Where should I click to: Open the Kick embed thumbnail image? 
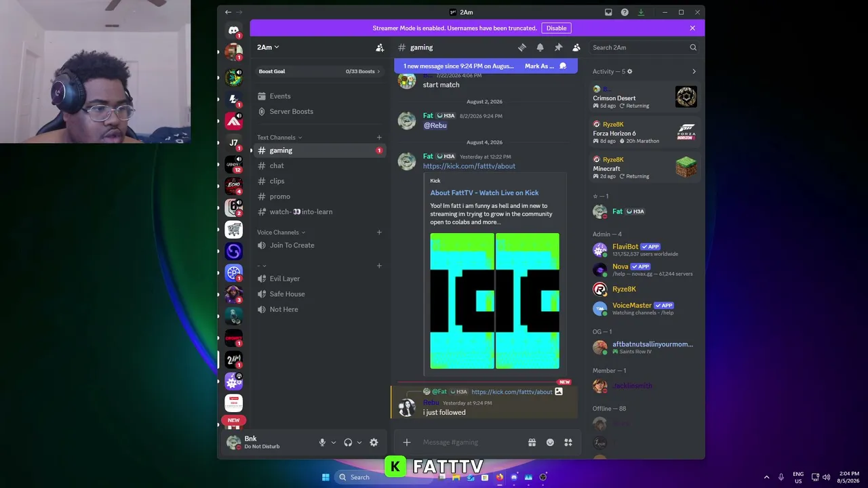pos(494,301)
